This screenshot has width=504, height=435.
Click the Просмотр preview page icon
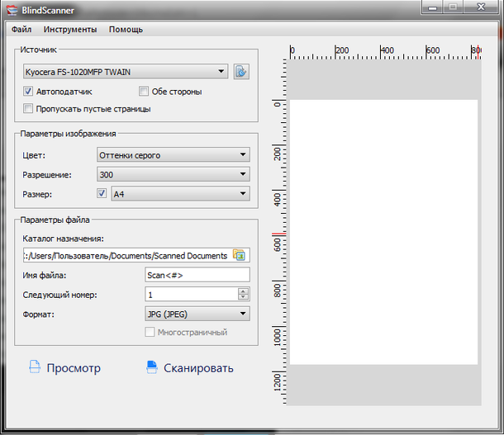(x=34, y=367)
